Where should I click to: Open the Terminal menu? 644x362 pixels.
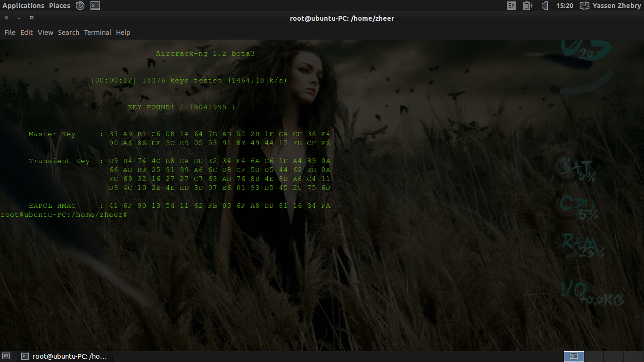98,33
